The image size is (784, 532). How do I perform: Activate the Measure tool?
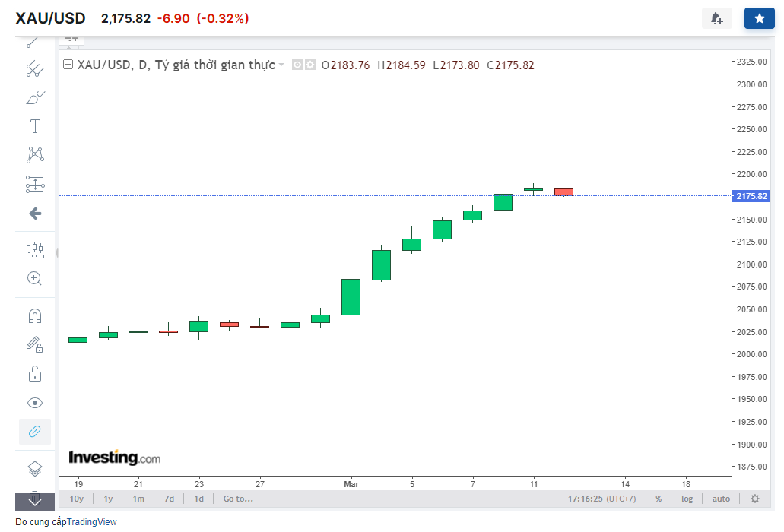[35, 250]
